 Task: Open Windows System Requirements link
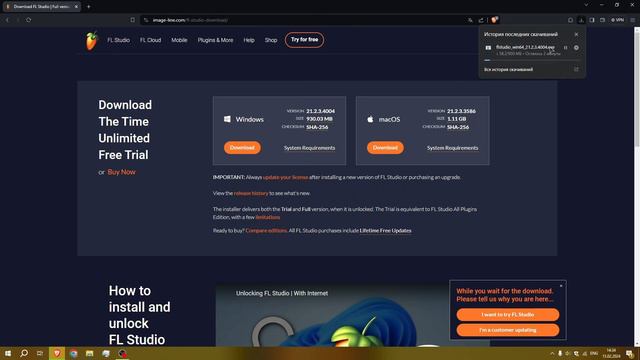pyautogui.click(x=309, y=148)
